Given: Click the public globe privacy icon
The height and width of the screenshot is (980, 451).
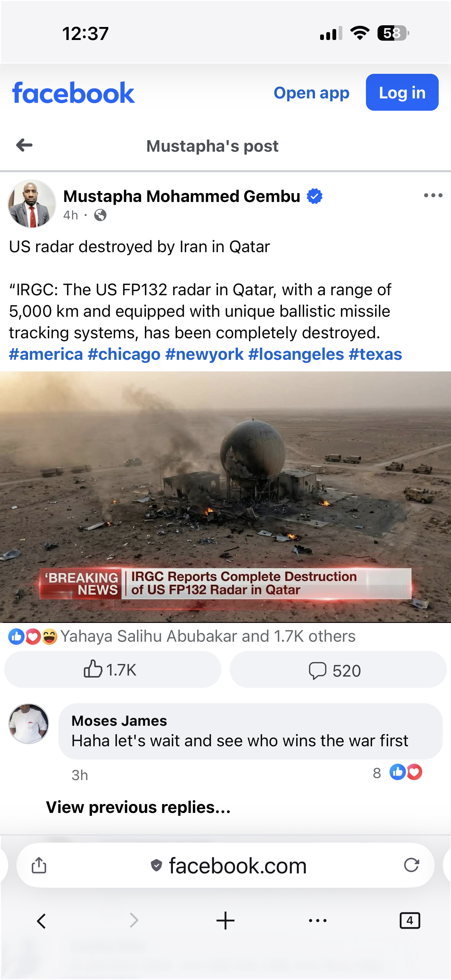Looking at the screenshot, I should click(100, 215).
